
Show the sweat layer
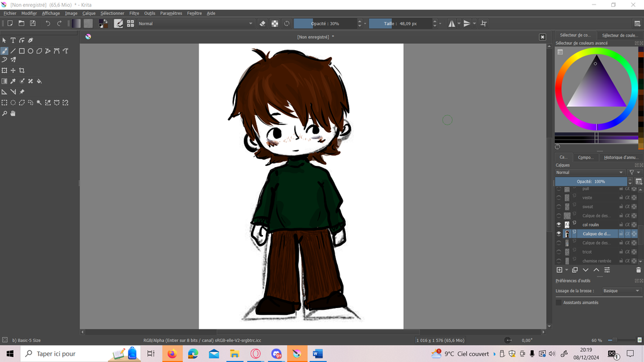click(558, 206)
